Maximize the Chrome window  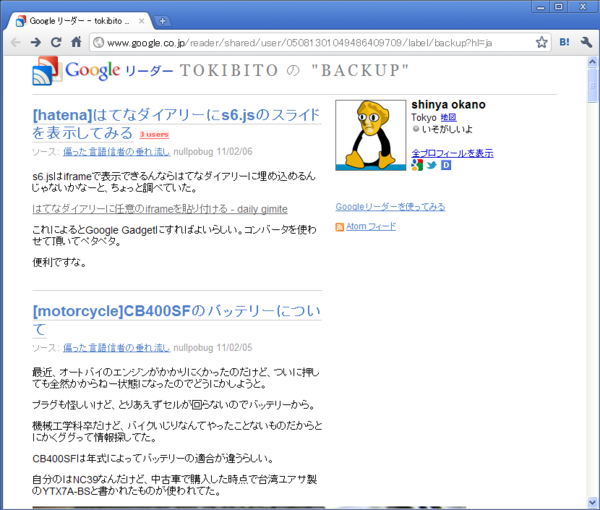point(559,7)
